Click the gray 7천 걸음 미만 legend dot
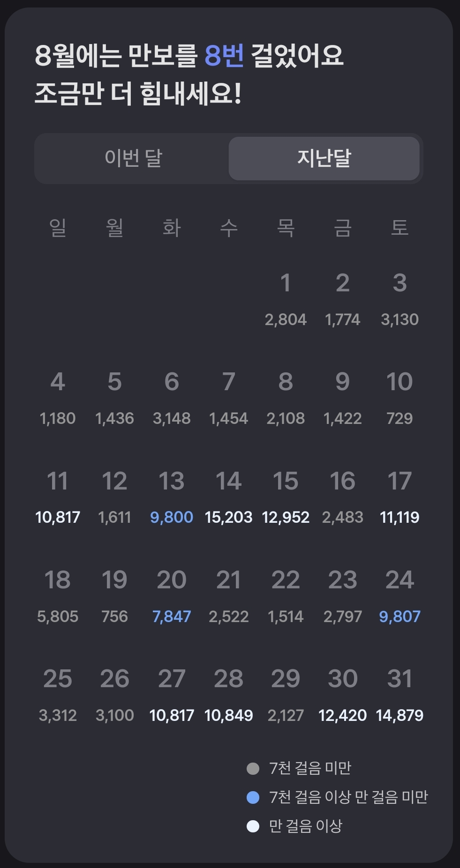 (253, 769)
